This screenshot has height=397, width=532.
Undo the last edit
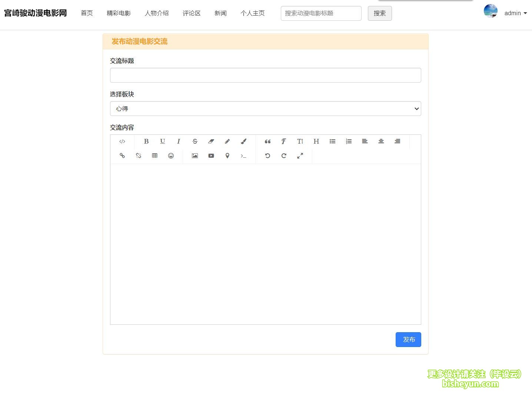(x=267, y=156)
